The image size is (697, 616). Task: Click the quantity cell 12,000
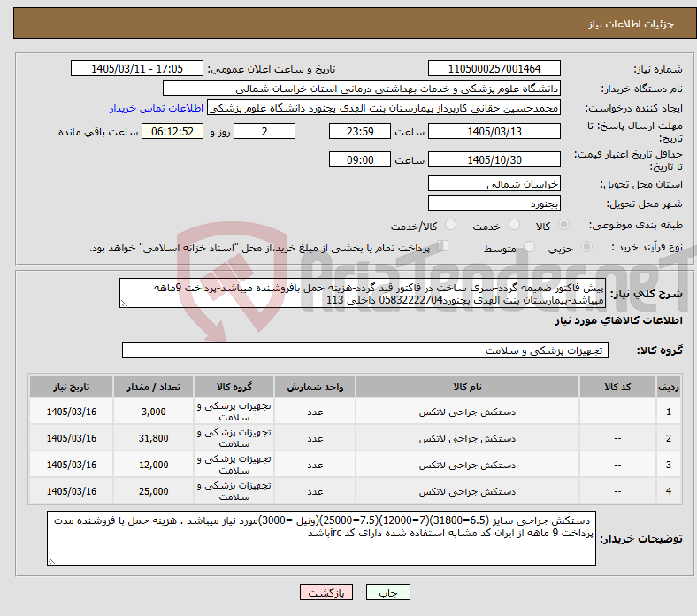pos(153,465)
